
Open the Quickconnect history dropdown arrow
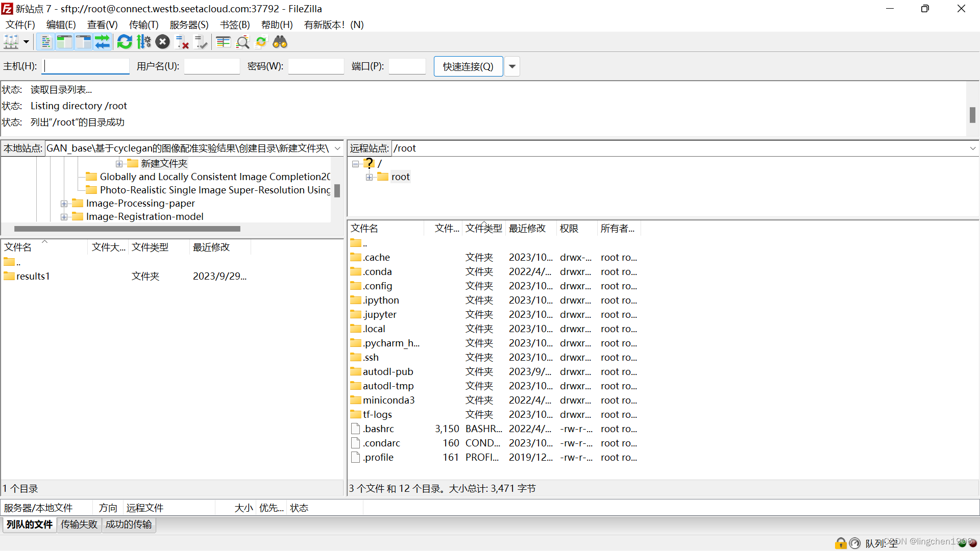(x=512, y=66)
